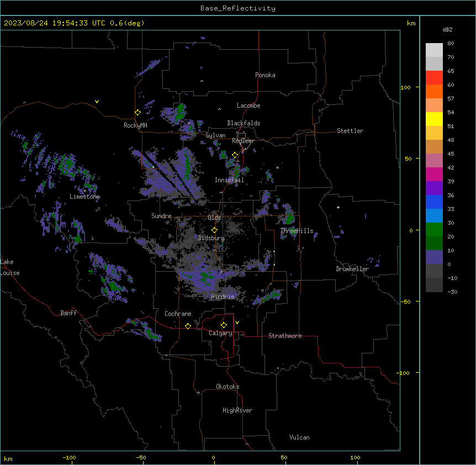The image size is (476, 465).
Task: Select the bright green 20-30 dBZ legend swatch
Action: click(x=434, y=230)
